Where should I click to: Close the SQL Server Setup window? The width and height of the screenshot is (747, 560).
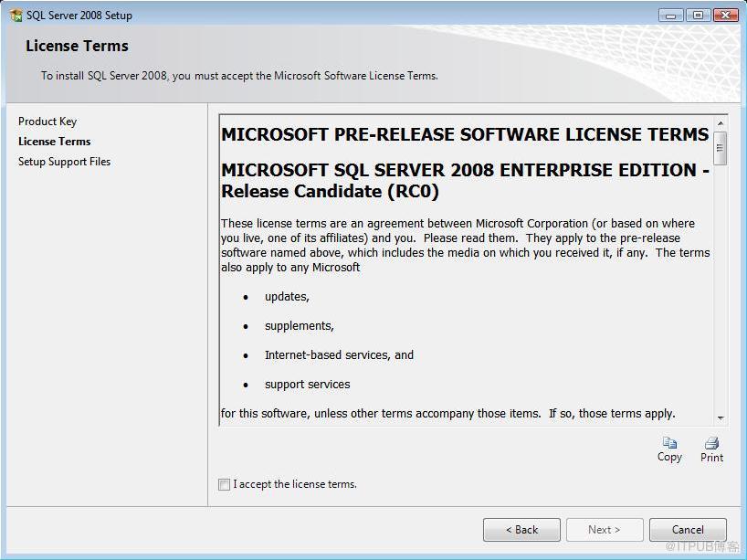(x=726, y=16)
